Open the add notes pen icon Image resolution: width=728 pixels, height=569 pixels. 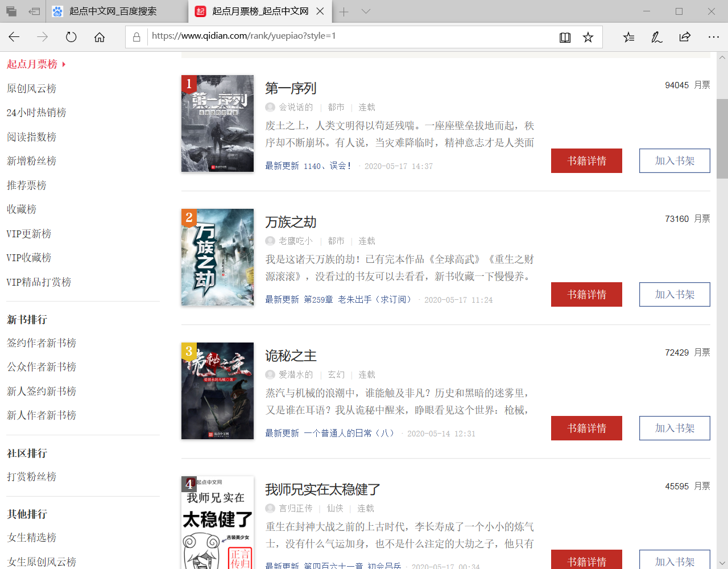click(657, 37)
